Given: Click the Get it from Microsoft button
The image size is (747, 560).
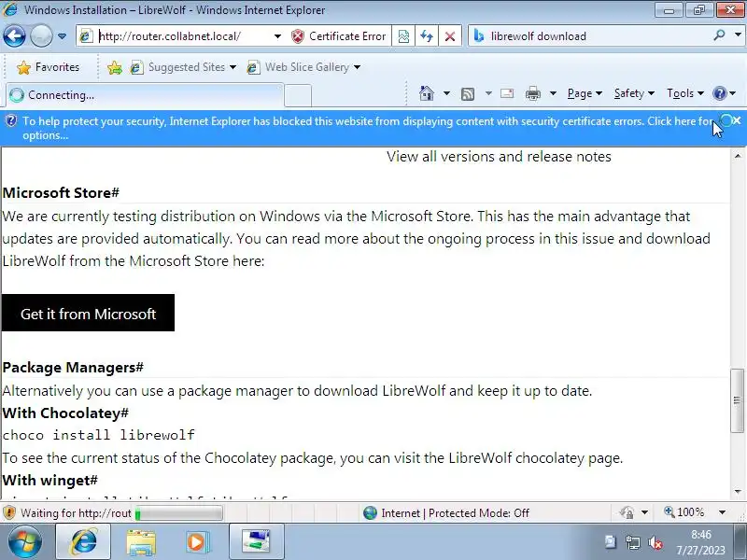Looking at the screenshot, I should pyautogui.click(x=88, y=313).
